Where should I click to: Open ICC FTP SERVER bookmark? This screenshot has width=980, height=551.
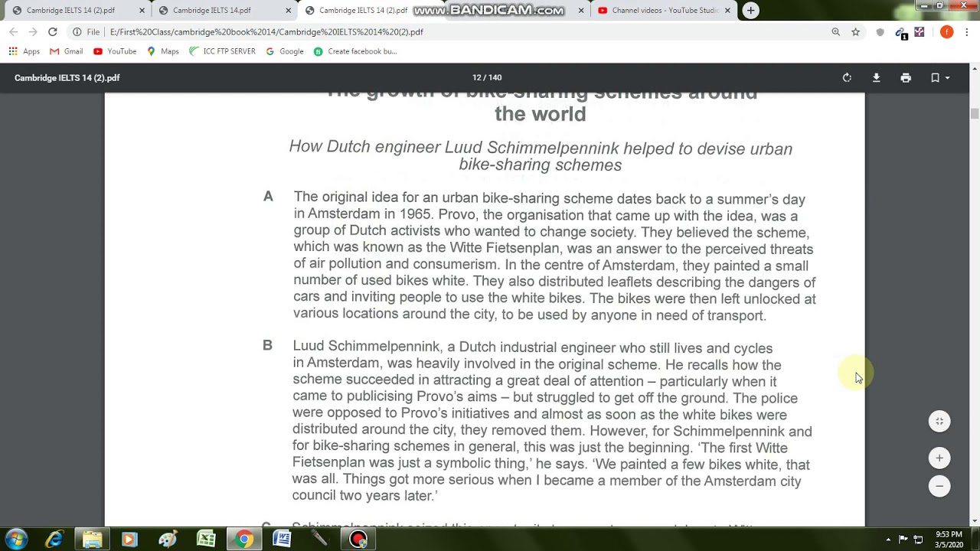[x=222, y=51]
